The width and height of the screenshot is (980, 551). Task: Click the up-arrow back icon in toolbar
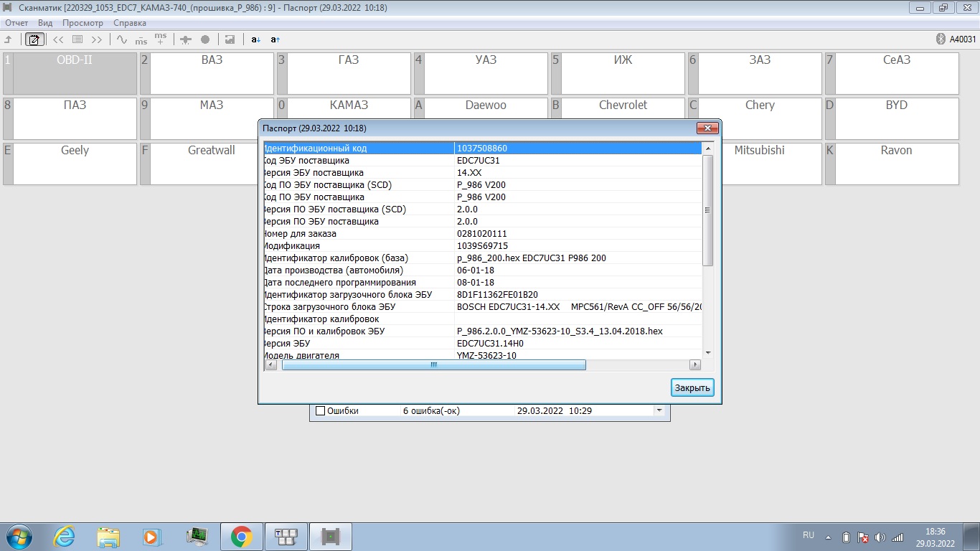(9, 39)
